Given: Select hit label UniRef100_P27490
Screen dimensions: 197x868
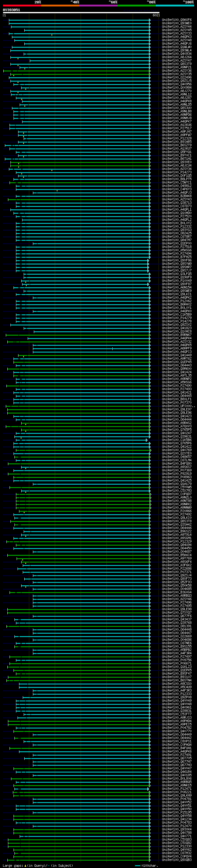Looking at the screenshot, I should [x=176, y=386].
